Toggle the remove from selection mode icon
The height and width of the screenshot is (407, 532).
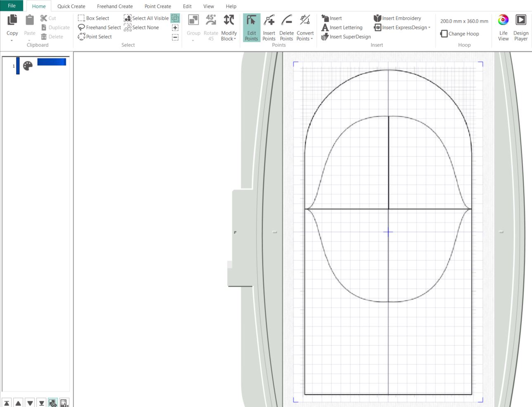pos(175,37)
